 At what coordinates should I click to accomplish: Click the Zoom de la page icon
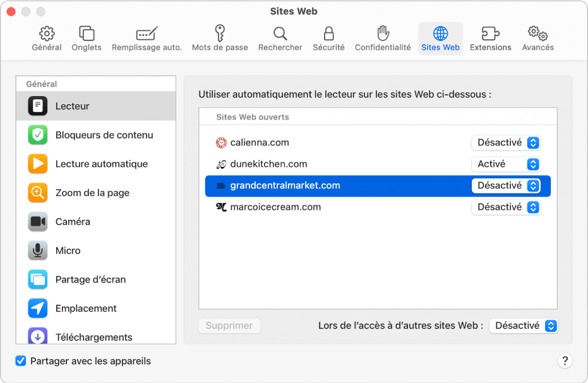tap(38, 192)
